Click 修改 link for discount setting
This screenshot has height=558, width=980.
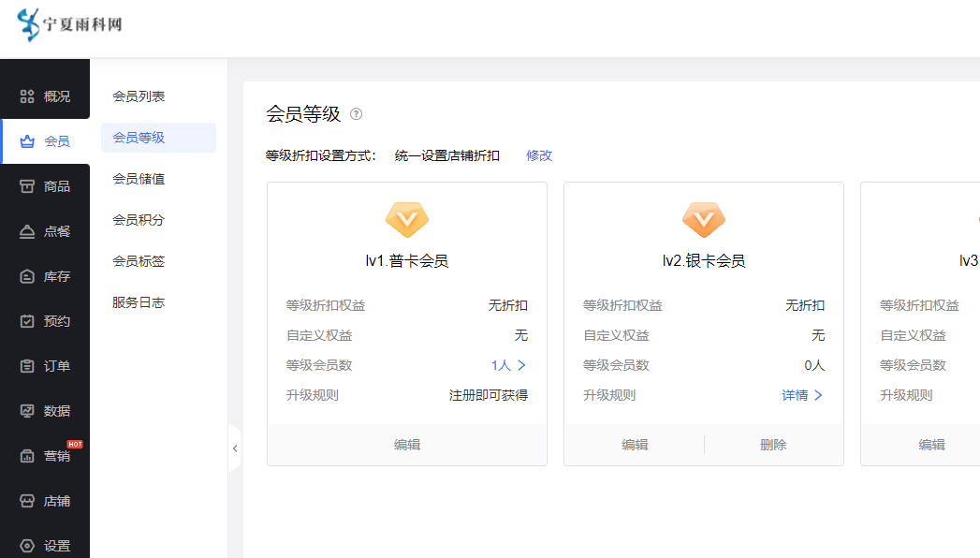(539, 155)
